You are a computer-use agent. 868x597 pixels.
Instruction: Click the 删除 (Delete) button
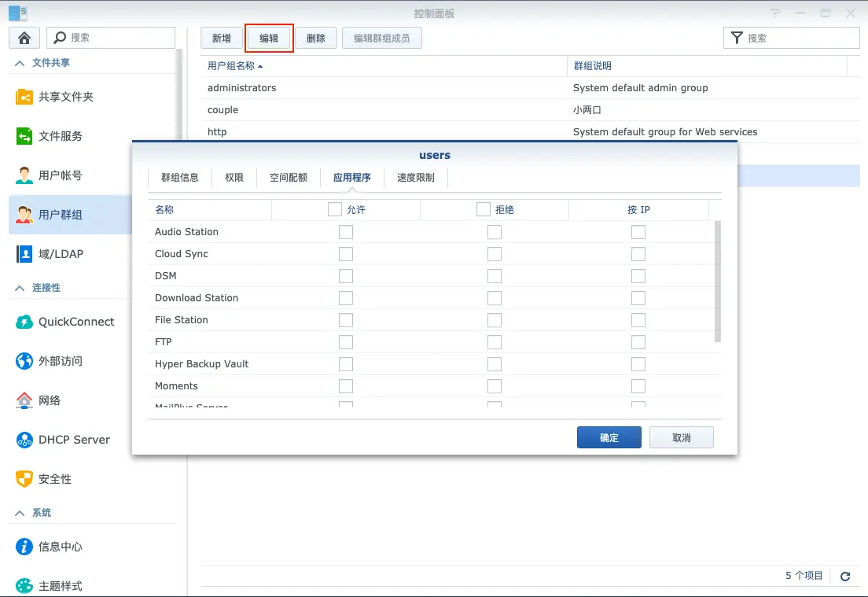click(316, 39)
